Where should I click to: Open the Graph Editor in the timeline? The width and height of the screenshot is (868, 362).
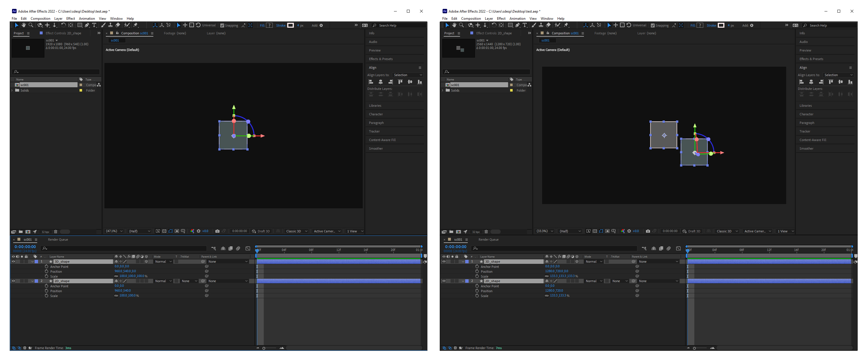tap(248, 248)
